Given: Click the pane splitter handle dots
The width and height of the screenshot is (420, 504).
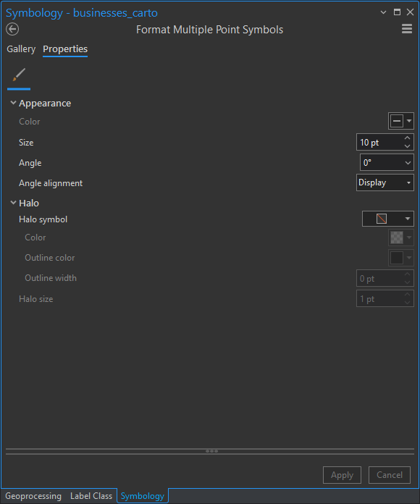Looking at the screenshot, I should [211, 451].
